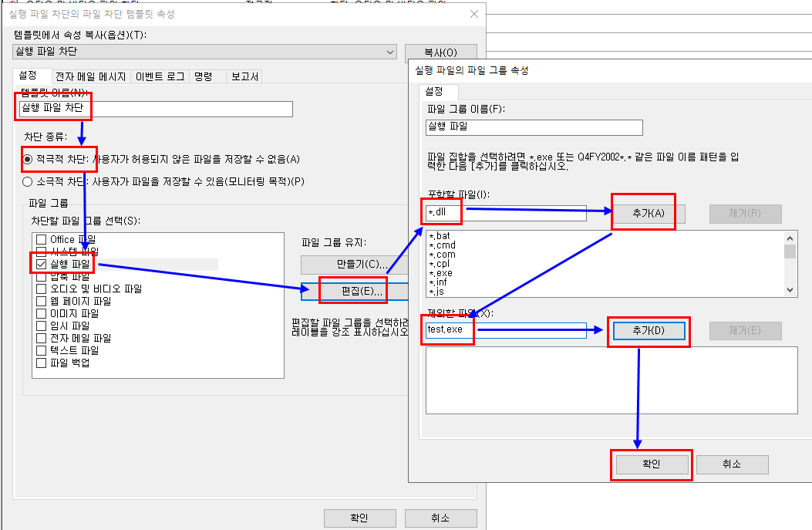Select *.exe in the included files list
812x530 pixels.
440,274
